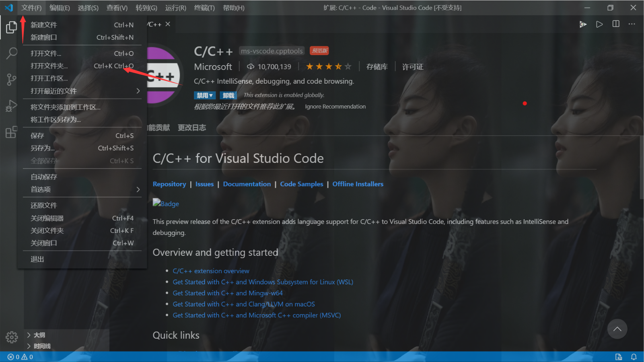Open the Source Control view
Image resolution: width=644 pixels, height=362 pixels.
[x=12, y=79]
